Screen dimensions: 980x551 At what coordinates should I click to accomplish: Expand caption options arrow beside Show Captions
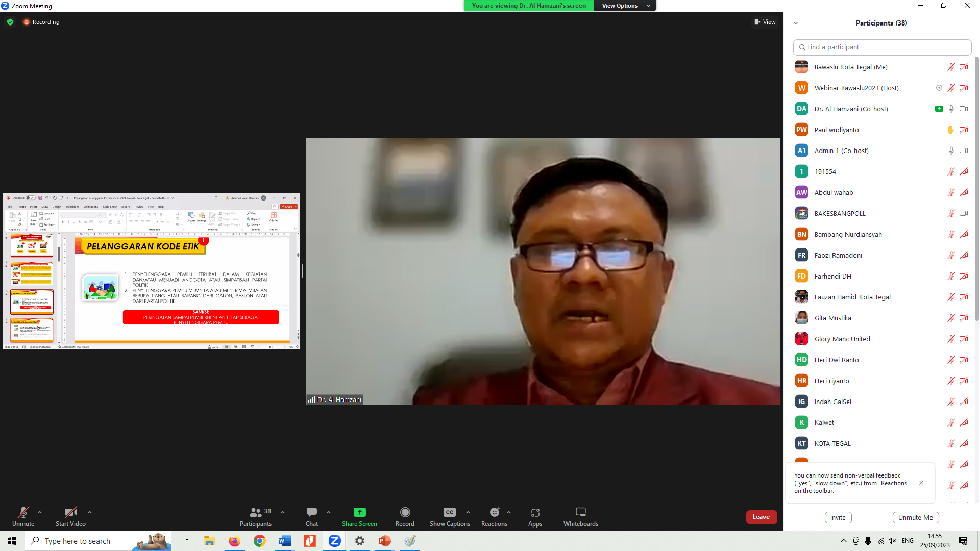468,512
